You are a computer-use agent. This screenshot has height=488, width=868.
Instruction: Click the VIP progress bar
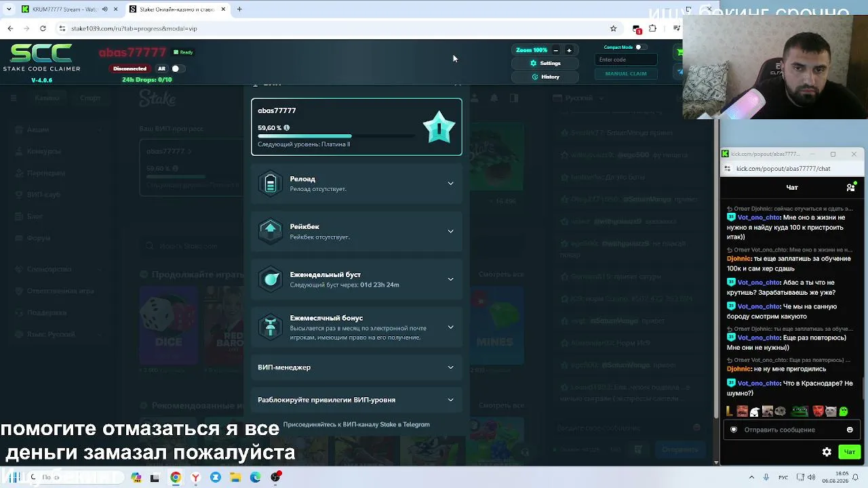click(336, 136)
